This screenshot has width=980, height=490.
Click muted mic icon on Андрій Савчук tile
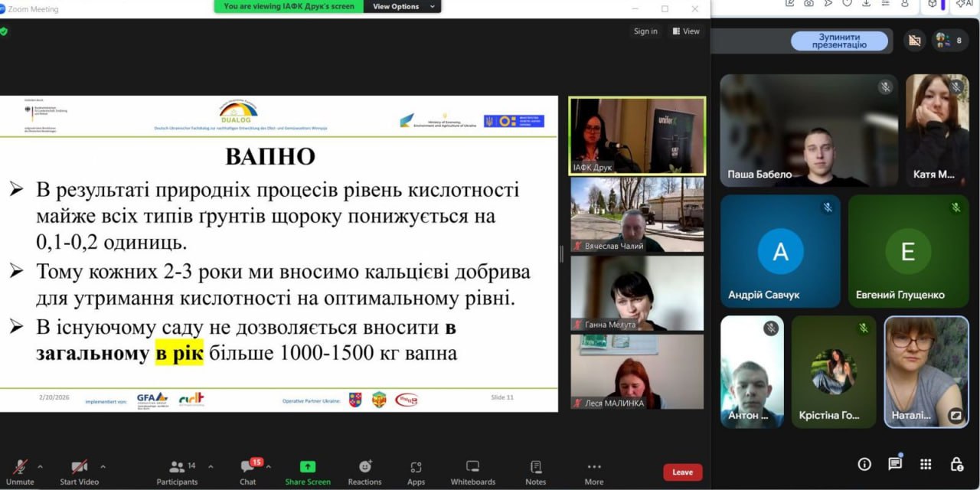pyautogui.click(x=828, y=207)
